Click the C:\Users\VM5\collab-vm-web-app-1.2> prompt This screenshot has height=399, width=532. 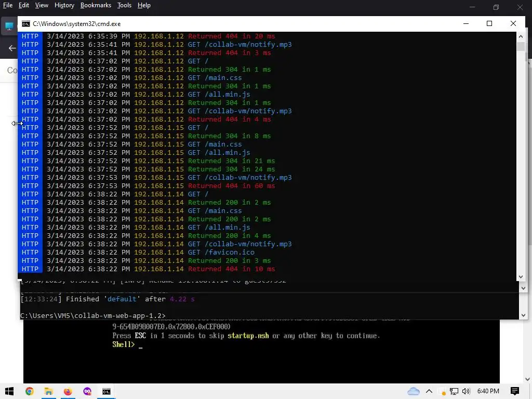[x=93, y=315]
